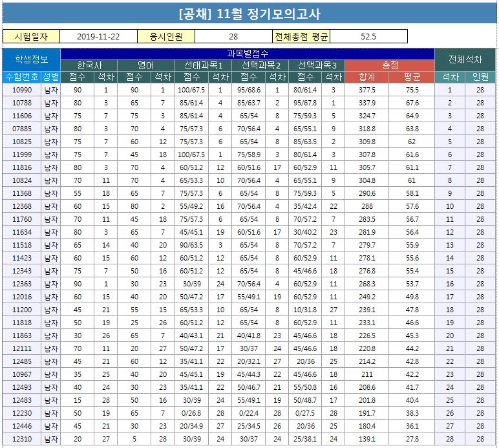
Task: Click student number 10967
Action: [x=21, y=374]
